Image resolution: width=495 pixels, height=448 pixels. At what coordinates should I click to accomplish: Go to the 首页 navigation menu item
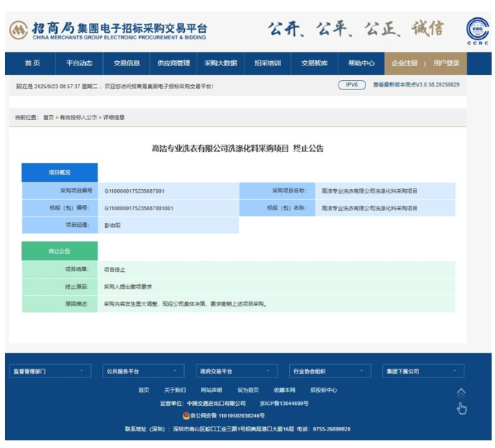[32, 63]
